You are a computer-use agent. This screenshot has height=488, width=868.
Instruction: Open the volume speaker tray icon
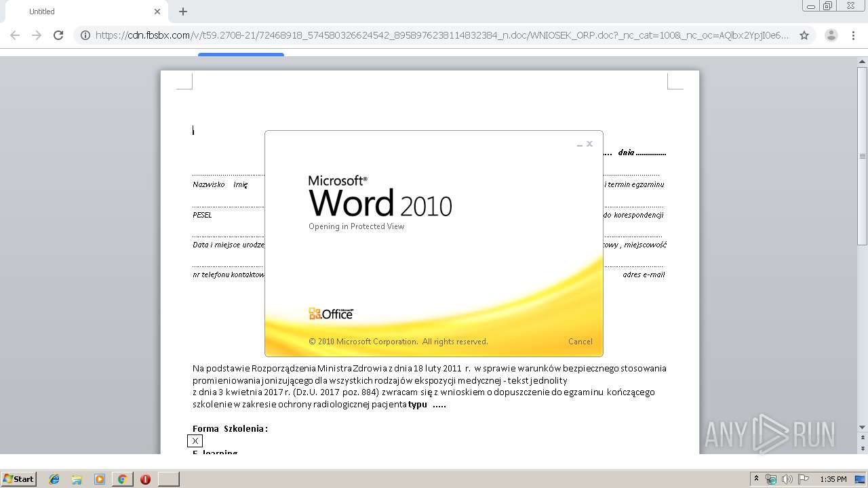787,479
